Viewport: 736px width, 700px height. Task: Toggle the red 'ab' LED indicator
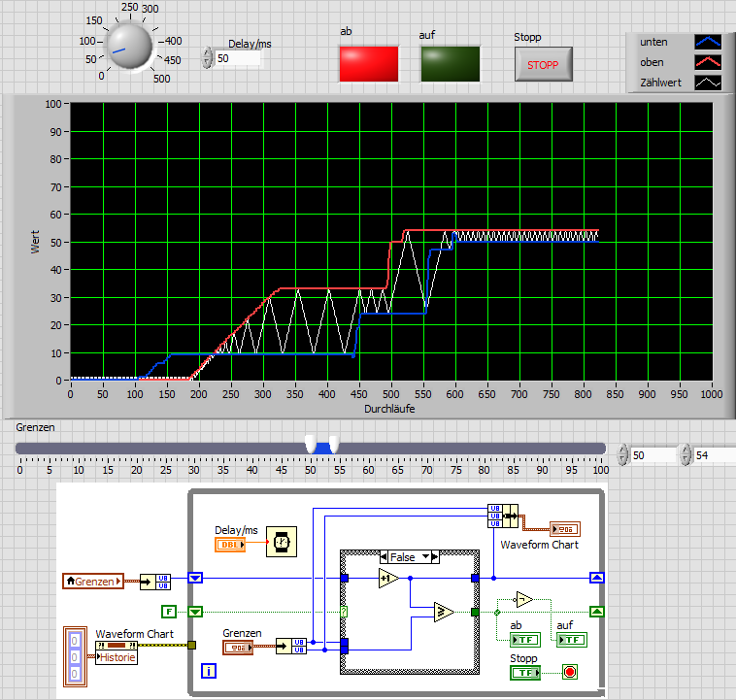(368, 64)
